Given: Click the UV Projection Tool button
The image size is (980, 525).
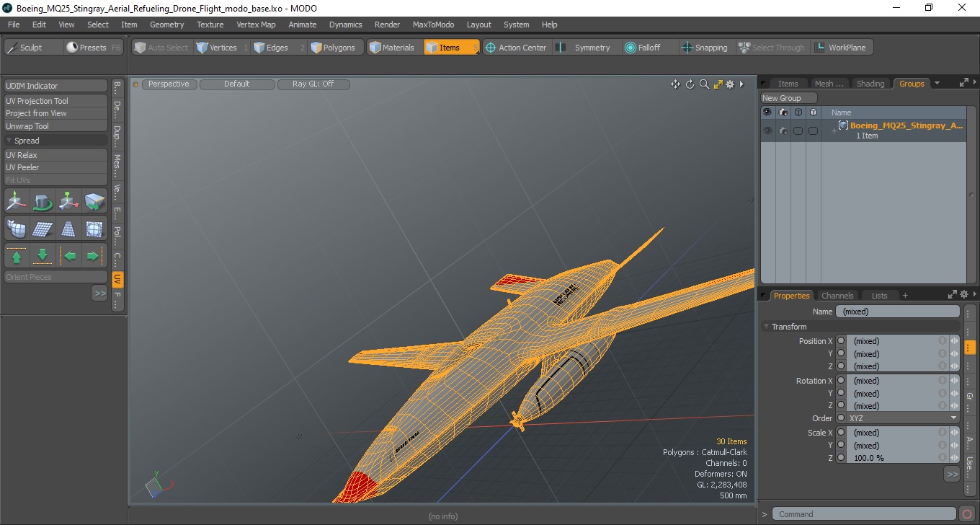Looking at the screenshot, I should click(55, 101).
